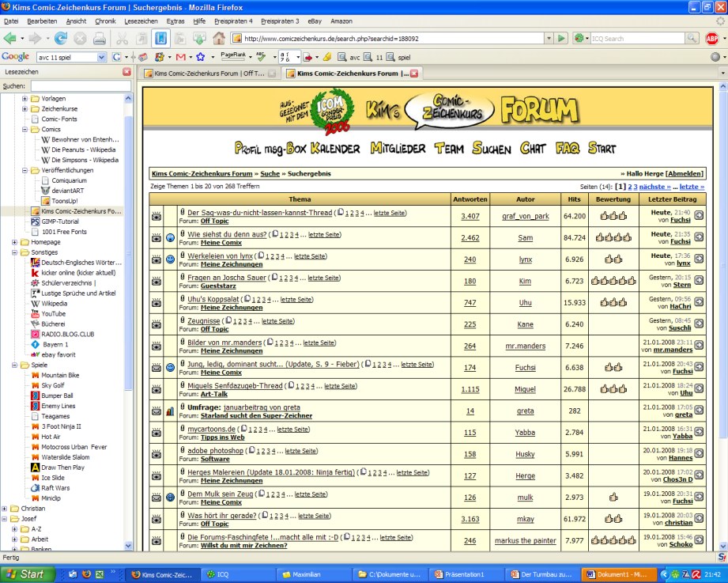This screenshot has width=728, height=583.
Task: Open the Lesezeichen menu
Action: [141, 21]
